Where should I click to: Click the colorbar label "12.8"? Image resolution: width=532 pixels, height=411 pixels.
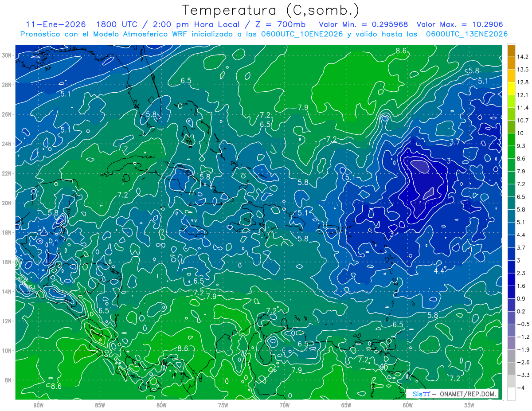click(523, 82)
